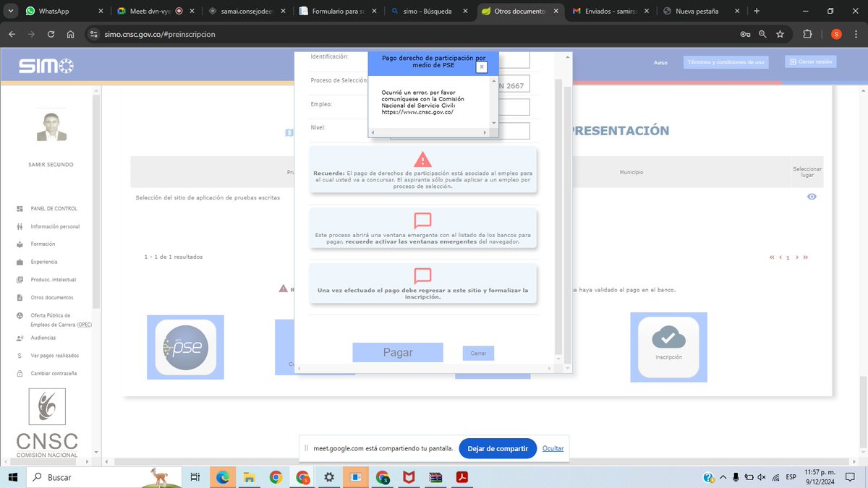This screenshot has height=488, width=868.
Task: Click the Aviso link in header
Action: pos(660,63)
